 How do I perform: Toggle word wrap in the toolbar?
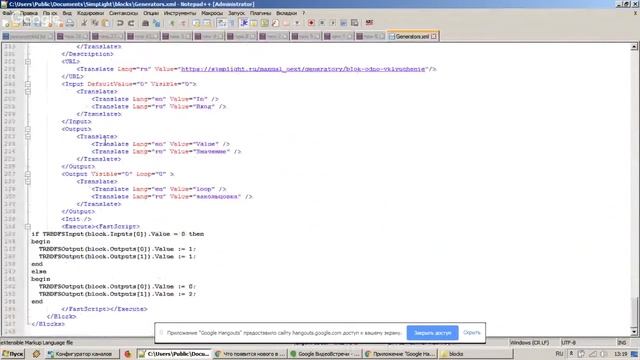click(x=222, y=23)
